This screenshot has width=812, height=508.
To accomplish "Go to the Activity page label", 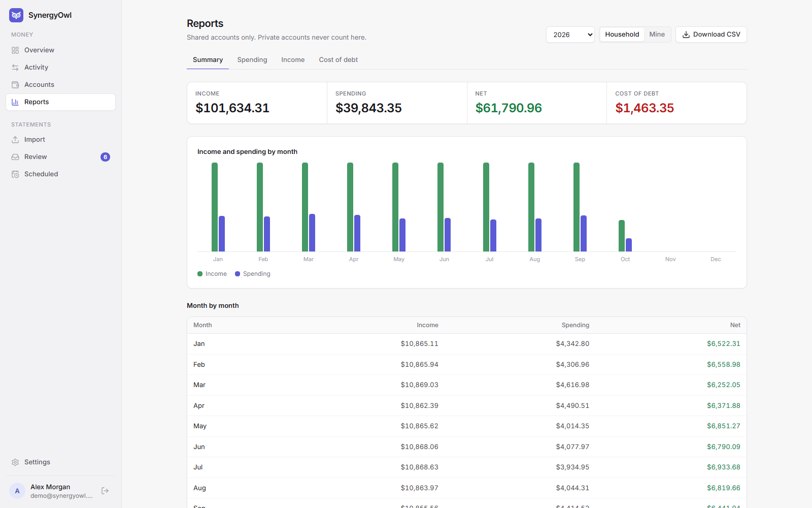I will point(36,68).
